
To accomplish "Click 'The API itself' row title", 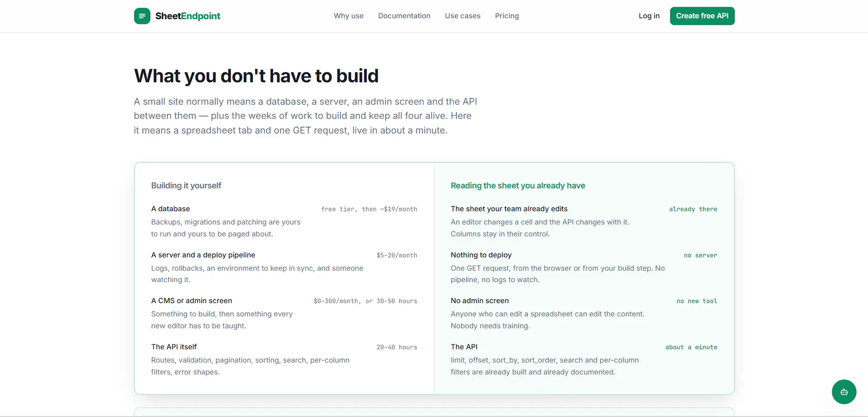I will tap(174, 347).
